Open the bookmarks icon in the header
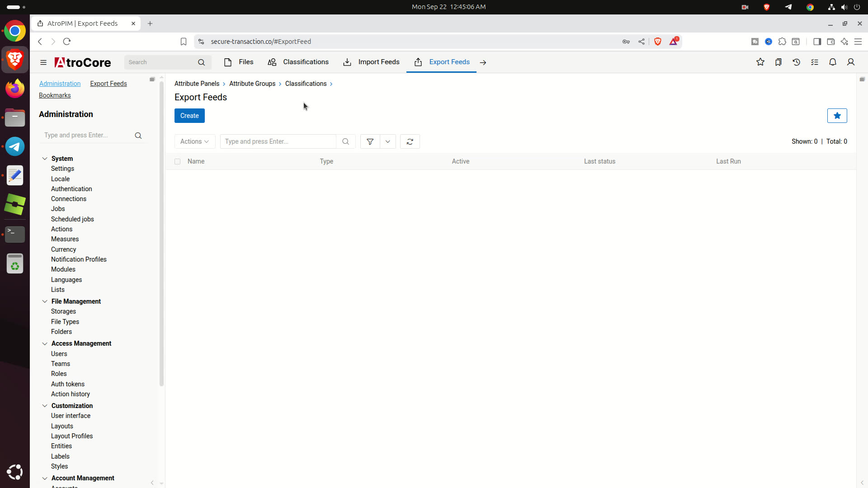 [778, 62]
